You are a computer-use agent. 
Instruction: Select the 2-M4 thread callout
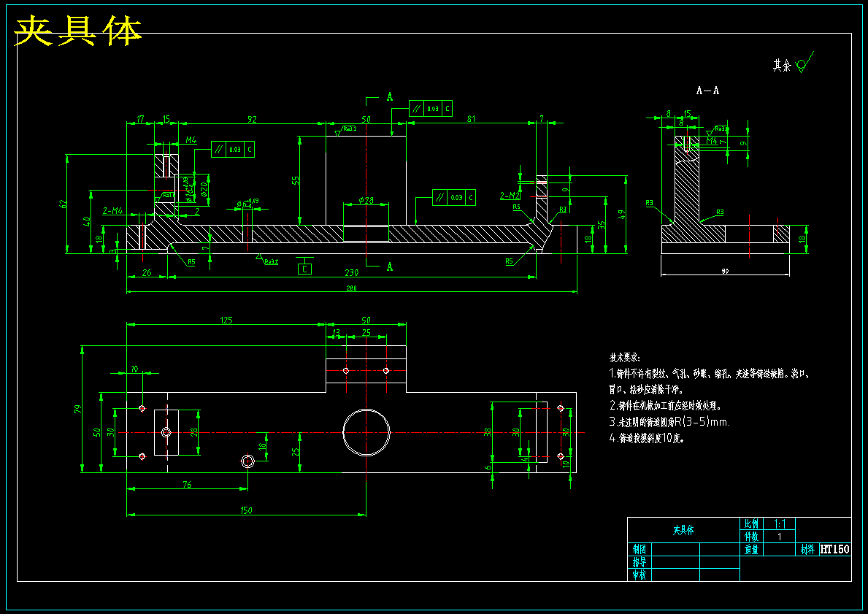coord(112,210)
